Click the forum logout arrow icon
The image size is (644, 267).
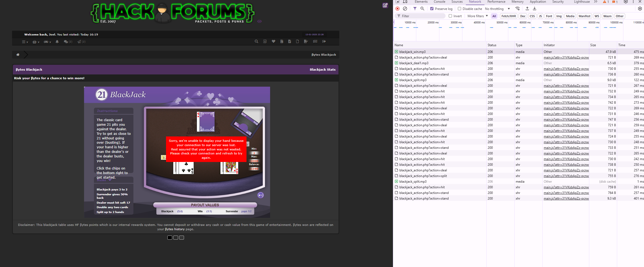coord(324,41)
